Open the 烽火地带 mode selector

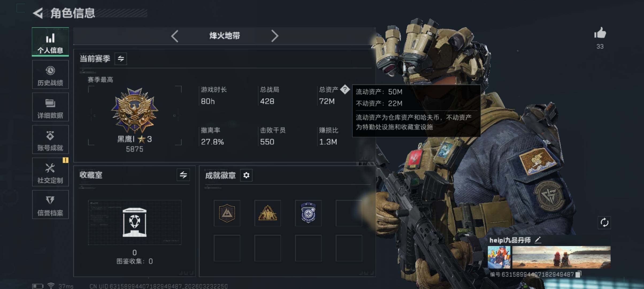coord(225,36)
